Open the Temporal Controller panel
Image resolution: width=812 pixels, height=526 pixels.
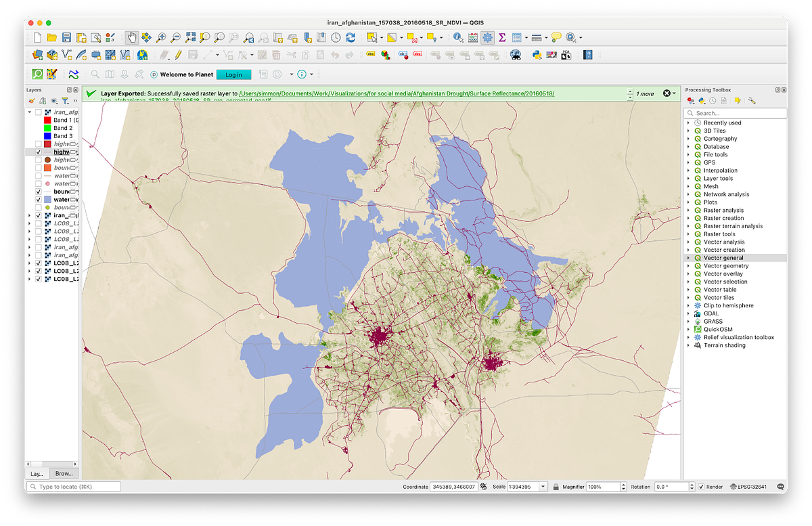point(334,37)
